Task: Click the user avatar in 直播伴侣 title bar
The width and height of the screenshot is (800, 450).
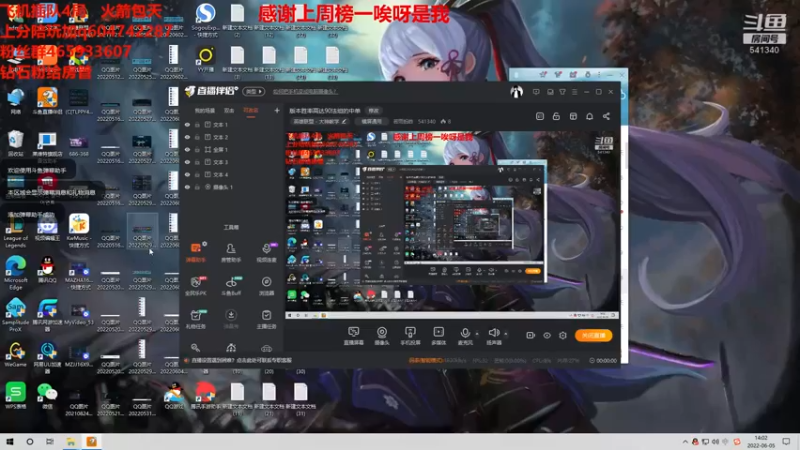Action: pos(516,92)
